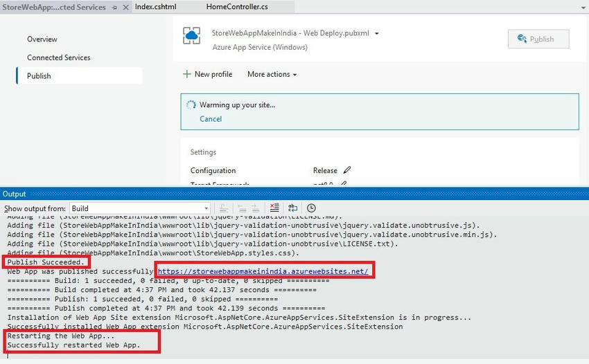Click the 'Installation of Web App Site extension' line
Screen dimensions: 589x364
click(x=239, y=317)
